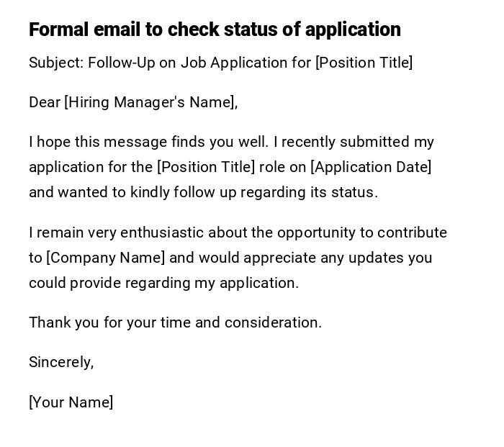Click the word "consideration." in the thank-you line
Screen dimensions: 504x447
pyautogui.click(x=273, y=322)
